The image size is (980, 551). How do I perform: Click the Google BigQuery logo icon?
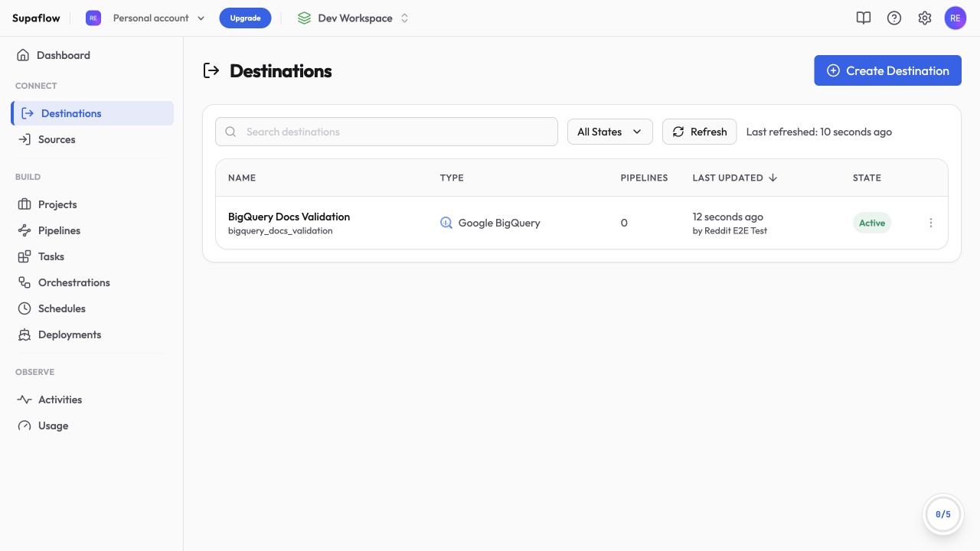tap(446, 223)
